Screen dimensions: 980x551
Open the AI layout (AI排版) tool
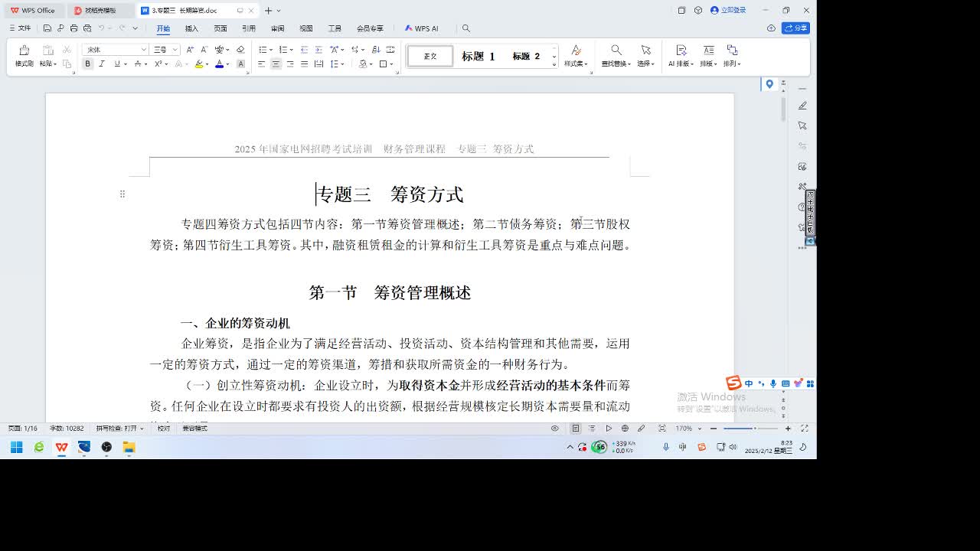[681, 56]
